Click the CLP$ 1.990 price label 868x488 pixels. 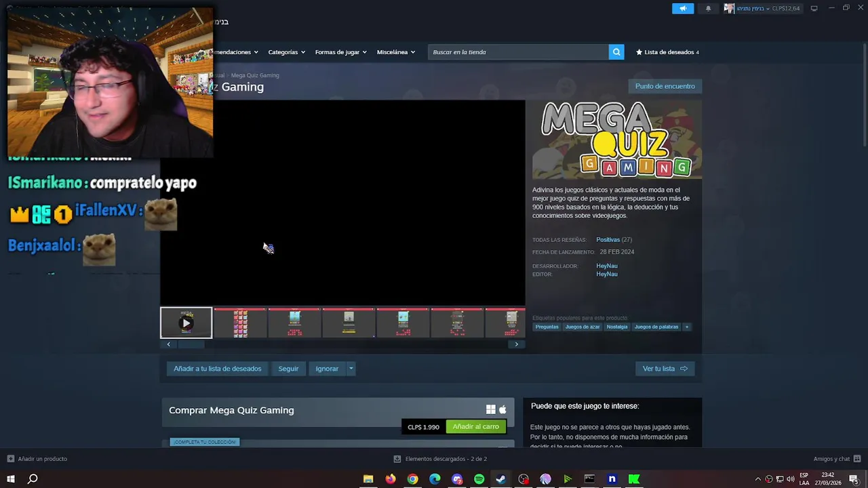coord(423,427)
